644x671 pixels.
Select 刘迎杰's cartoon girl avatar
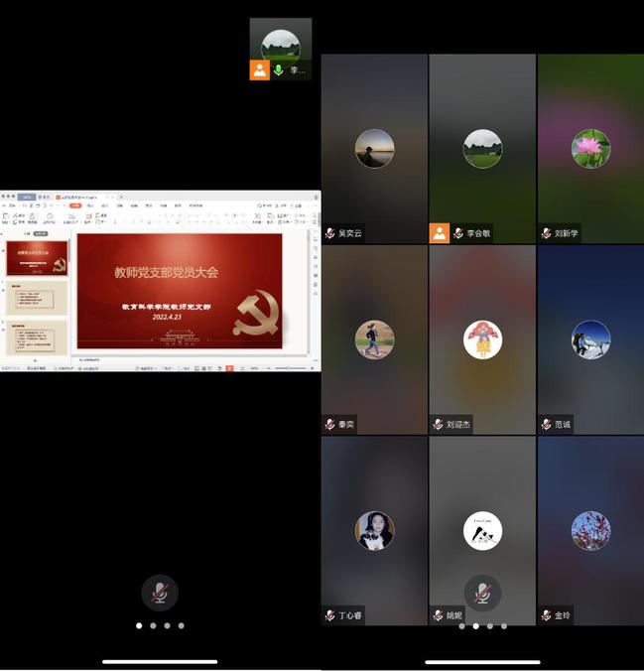(482, 339)
